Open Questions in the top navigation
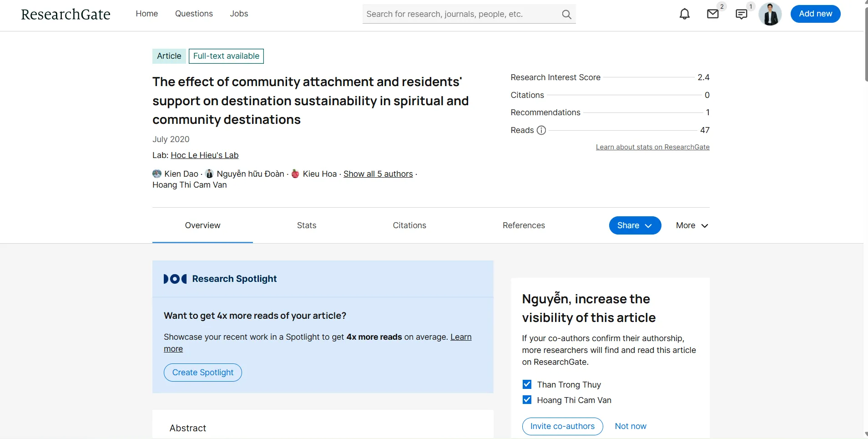 (194, 14)
